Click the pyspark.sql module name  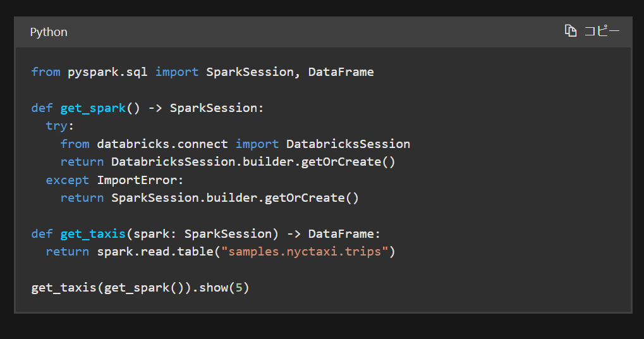tap(107, 72)
